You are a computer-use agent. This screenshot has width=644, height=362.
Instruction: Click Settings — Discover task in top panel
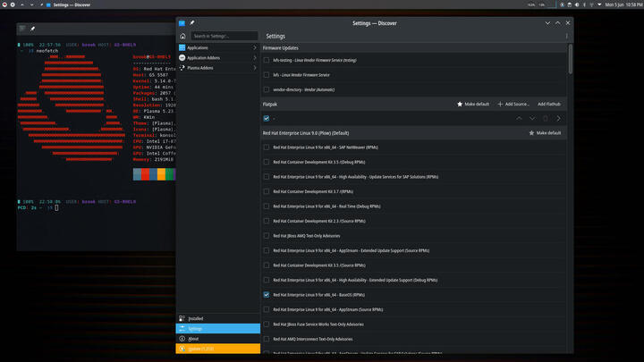(69, 5)
